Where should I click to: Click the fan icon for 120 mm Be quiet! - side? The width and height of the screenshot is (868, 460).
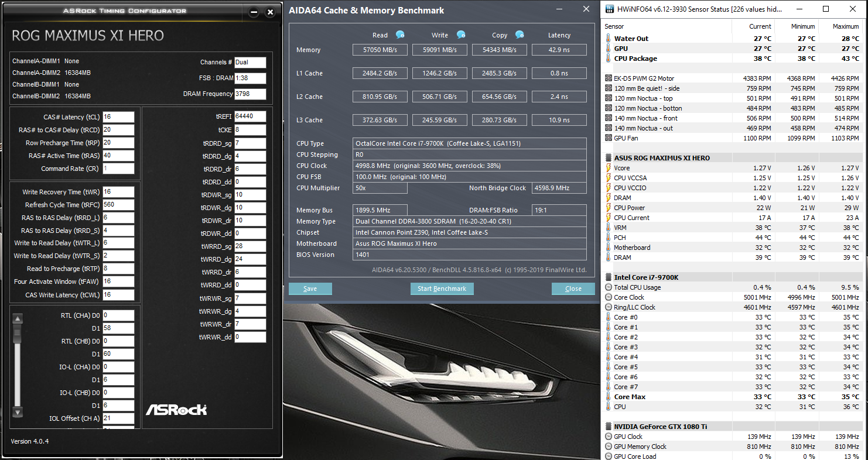pos(609,88)
